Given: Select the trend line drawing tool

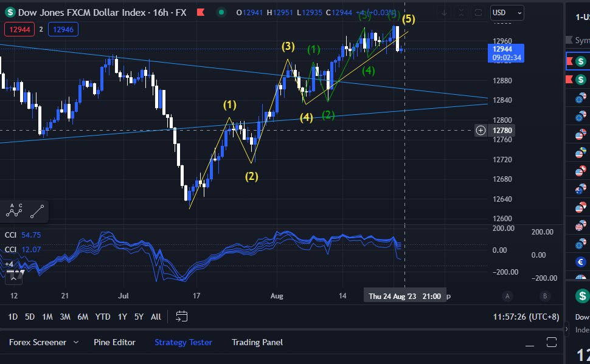Looking at the screenshot, I should [37, 211].
